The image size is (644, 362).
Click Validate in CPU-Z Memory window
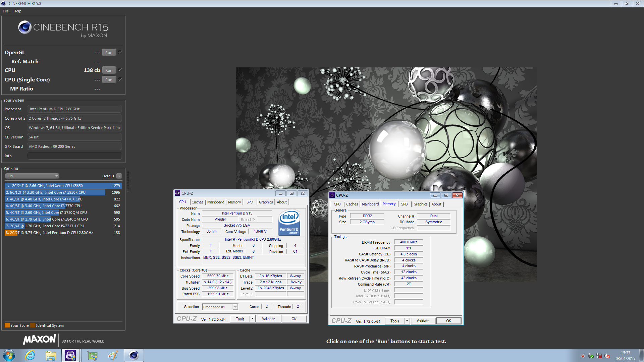423,321
